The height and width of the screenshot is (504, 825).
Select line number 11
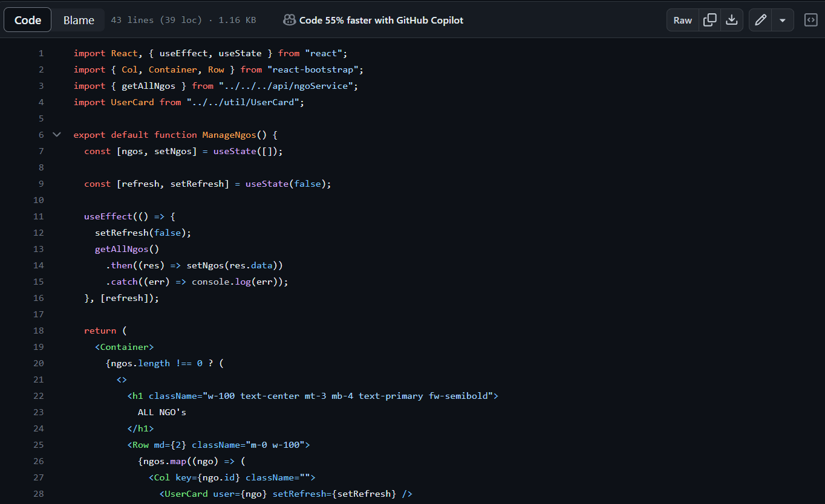(x=39, y=216)
